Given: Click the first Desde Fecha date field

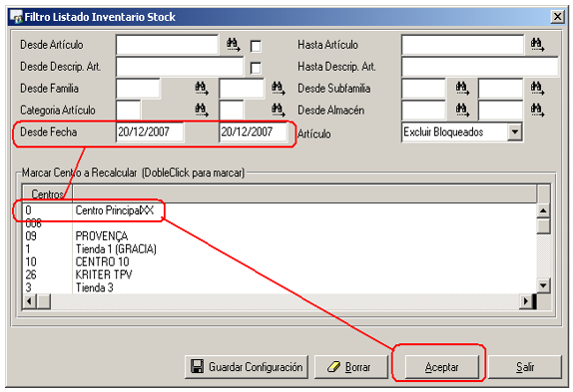Looking at the screenshot, I should 150,132.
